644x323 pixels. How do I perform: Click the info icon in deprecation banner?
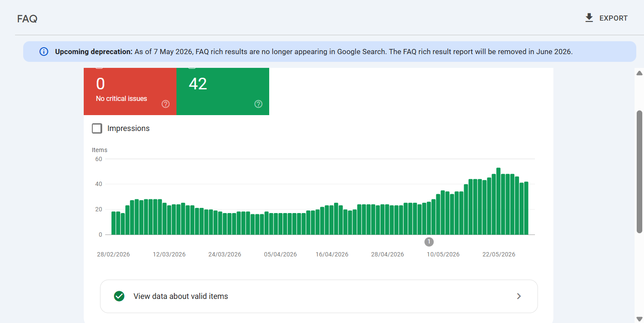pyautogui.click(x=44, y=52)
